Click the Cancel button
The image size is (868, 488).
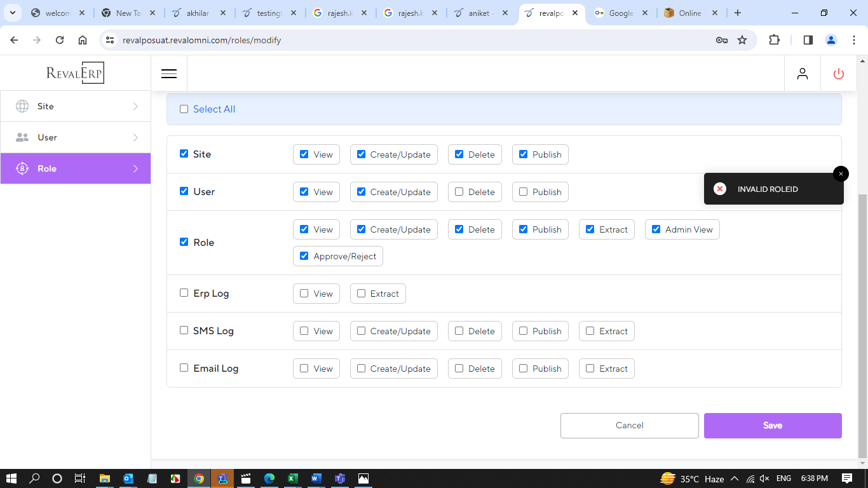point(629,426)
